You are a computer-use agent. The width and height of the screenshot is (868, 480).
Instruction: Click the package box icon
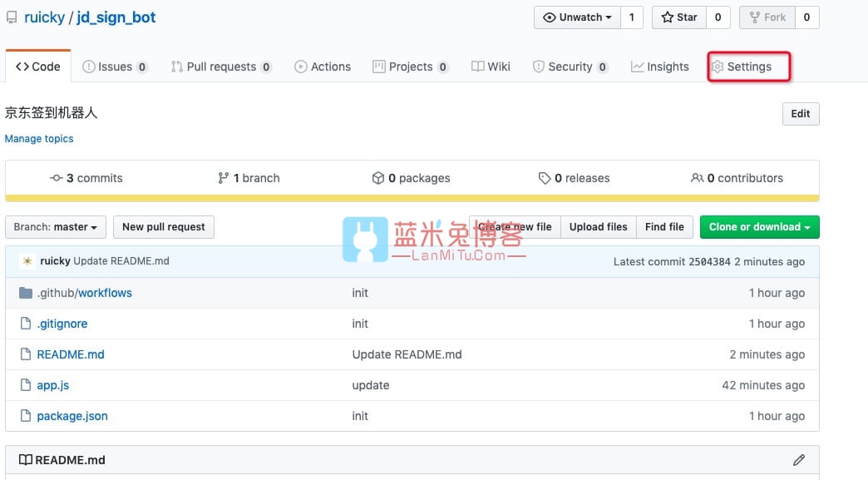[x=378, y=178]
